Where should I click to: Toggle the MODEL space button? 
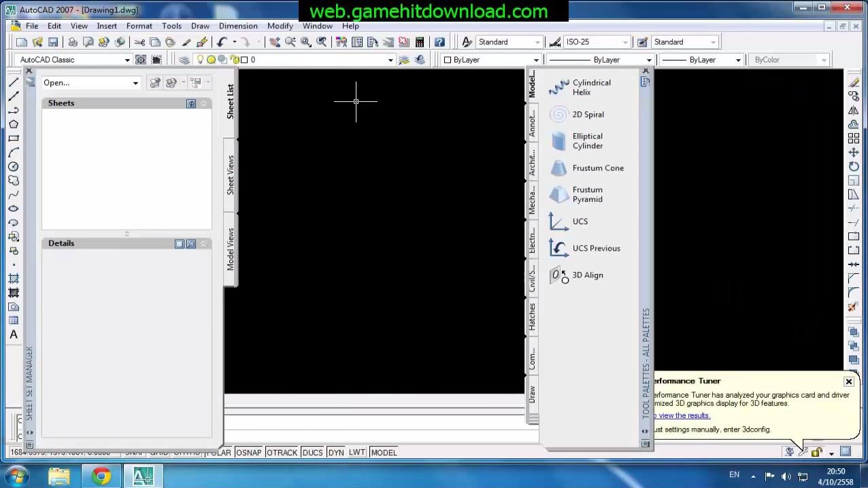coord(384,453)
